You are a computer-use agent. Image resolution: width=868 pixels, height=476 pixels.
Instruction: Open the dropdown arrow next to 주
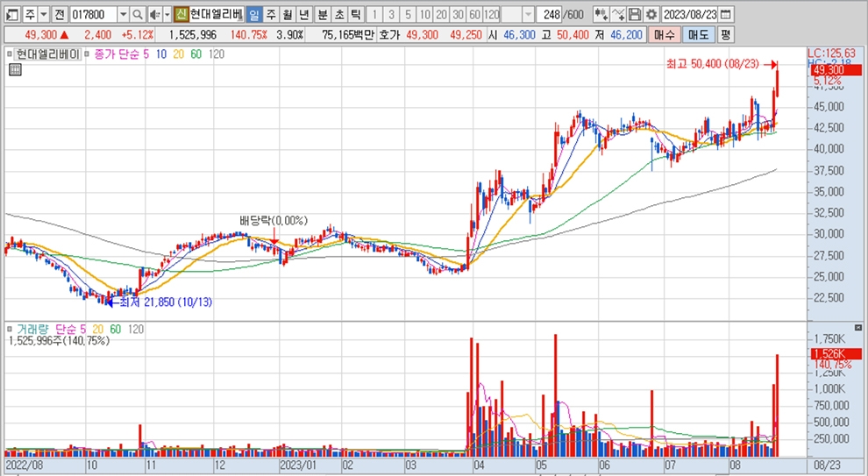coord(43,15)
